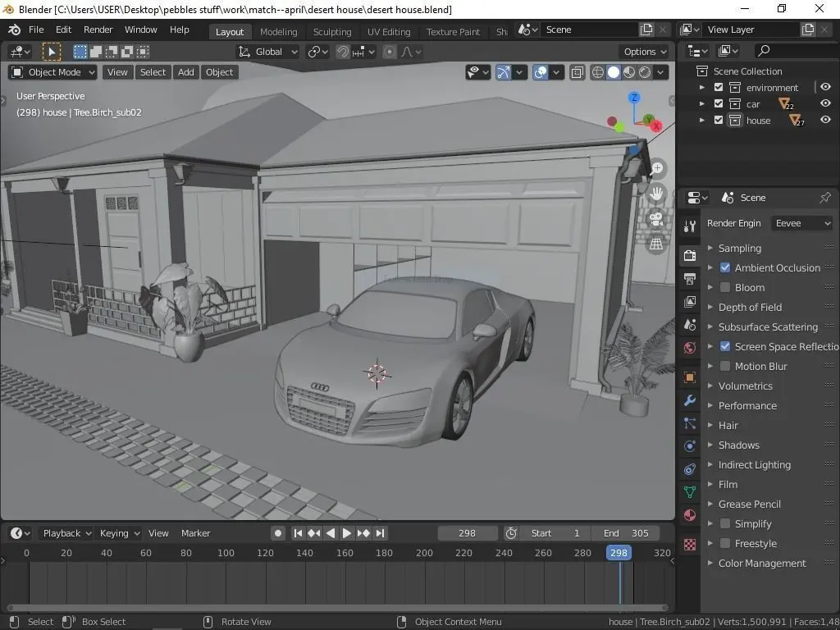Enable the Freestyle checkbox

tap(725, 544)
